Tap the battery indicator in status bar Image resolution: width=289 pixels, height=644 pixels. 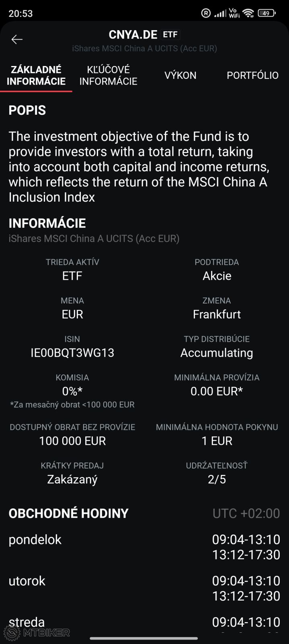tap(266, 13)
